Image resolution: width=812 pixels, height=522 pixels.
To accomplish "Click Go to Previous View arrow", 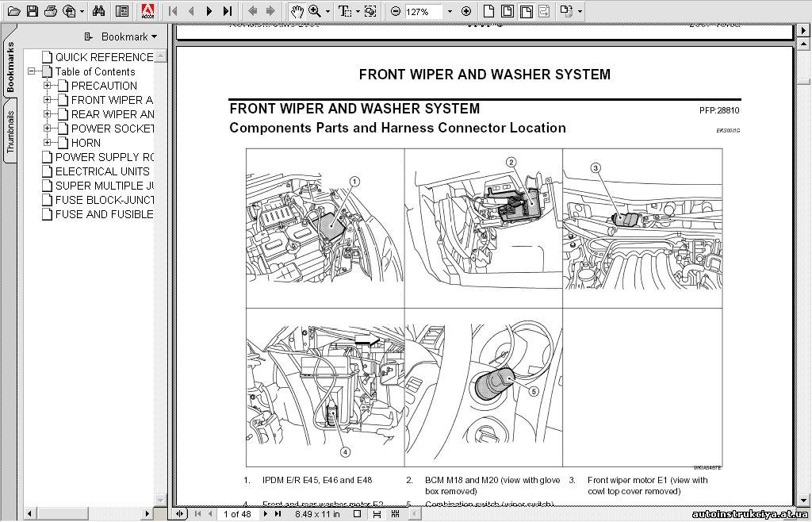I will [x=252, y=11].
